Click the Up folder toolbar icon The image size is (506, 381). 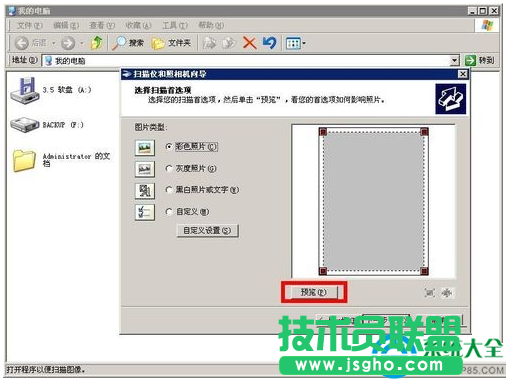97,43
